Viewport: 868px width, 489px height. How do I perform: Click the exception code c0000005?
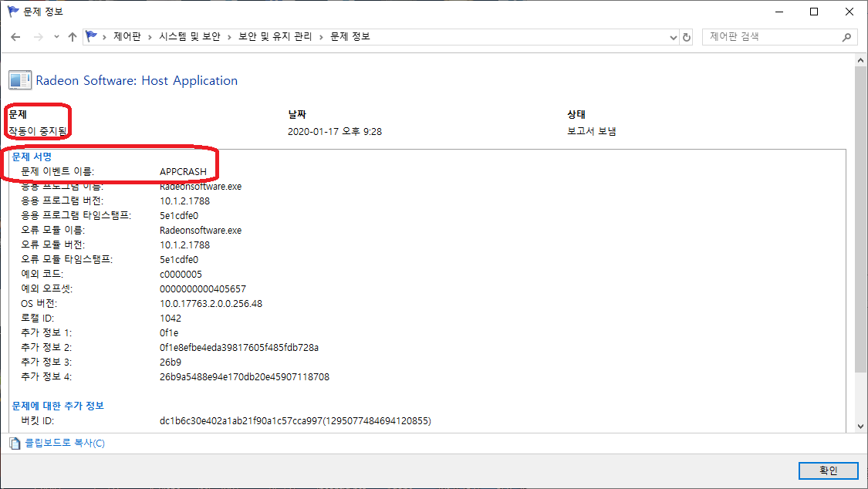click(x=181, y=275)
